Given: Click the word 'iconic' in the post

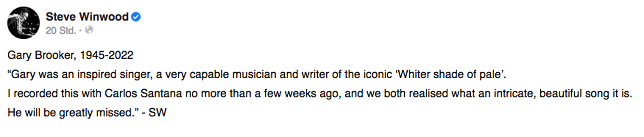Looking at the screenshot, I should point(378,75).
